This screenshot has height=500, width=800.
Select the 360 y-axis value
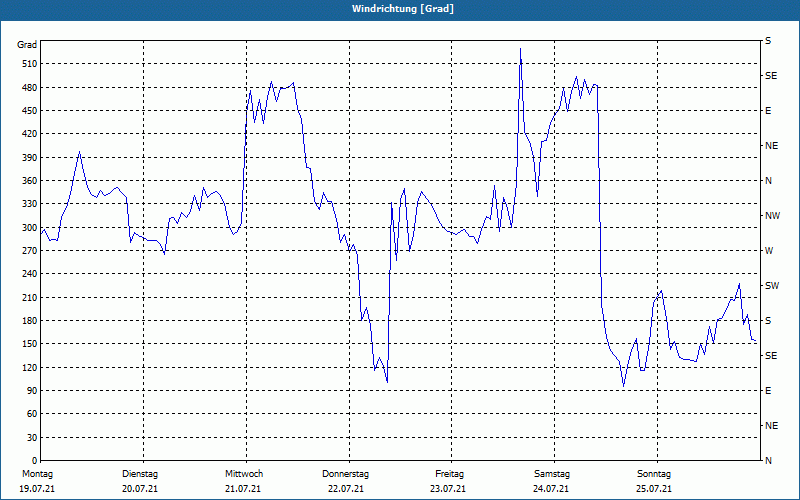point(30,181)
